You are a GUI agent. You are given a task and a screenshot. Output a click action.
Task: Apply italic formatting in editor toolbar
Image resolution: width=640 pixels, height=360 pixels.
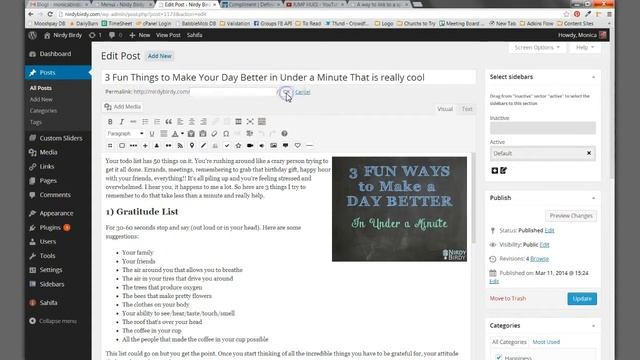pos(121,122)
